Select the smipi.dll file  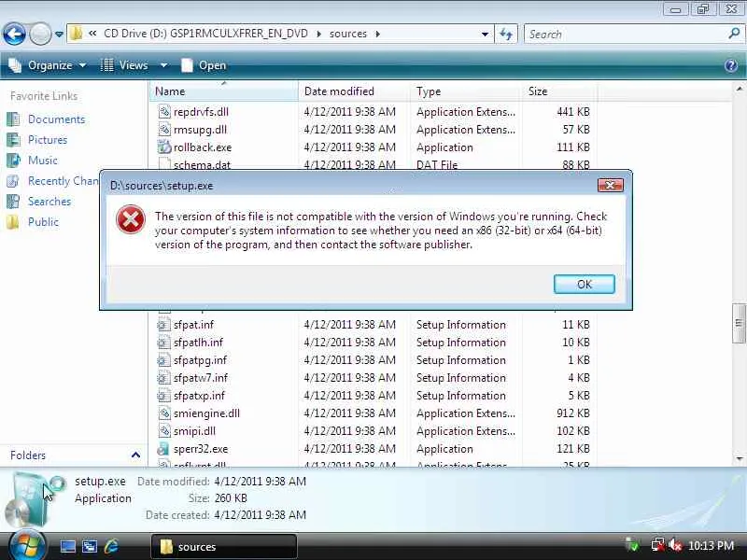pos(194,431)
